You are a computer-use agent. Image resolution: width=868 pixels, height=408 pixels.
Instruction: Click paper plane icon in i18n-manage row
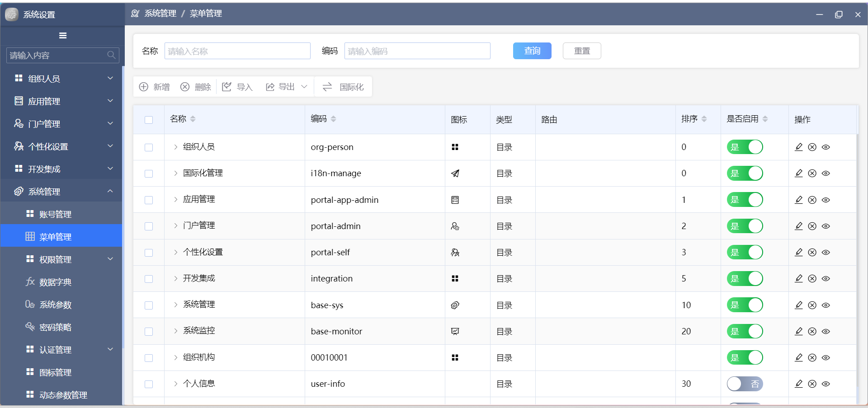455,173
